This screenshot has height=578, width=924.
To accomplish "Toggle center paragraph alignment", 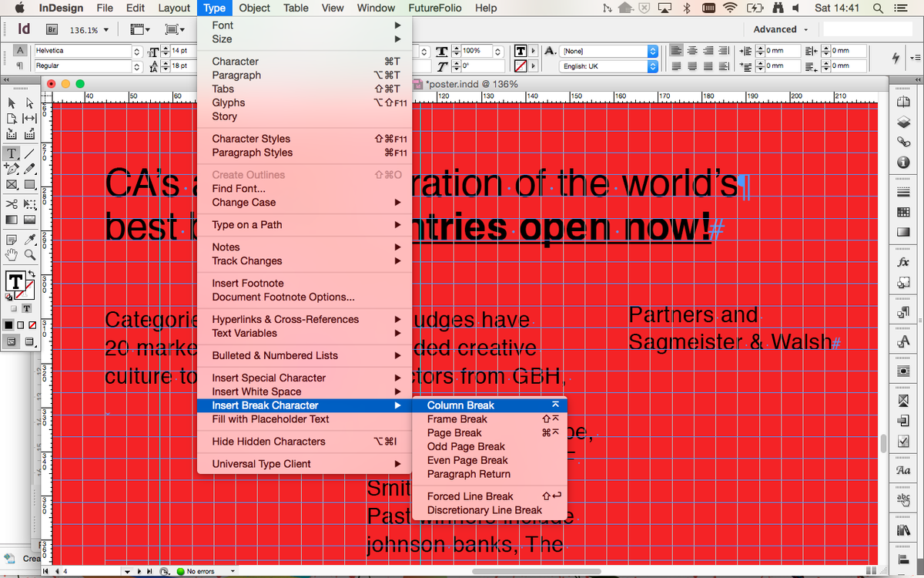I will tap(692, 51).
